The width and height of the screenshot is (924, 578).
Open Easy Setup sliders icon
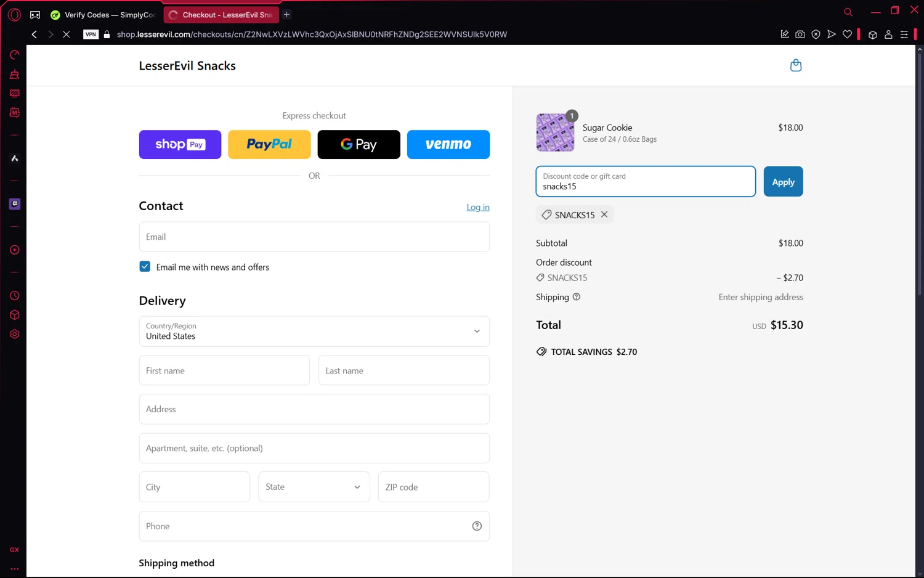(x=904, y=35)
